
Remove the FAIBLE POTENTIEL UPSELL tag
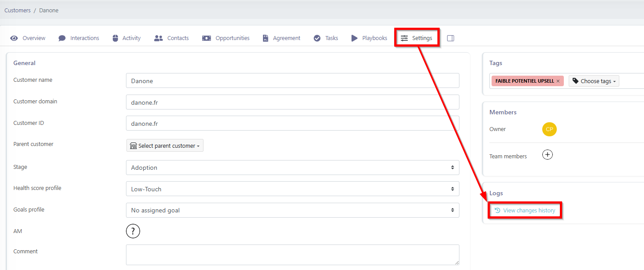(x=558, y=81)
